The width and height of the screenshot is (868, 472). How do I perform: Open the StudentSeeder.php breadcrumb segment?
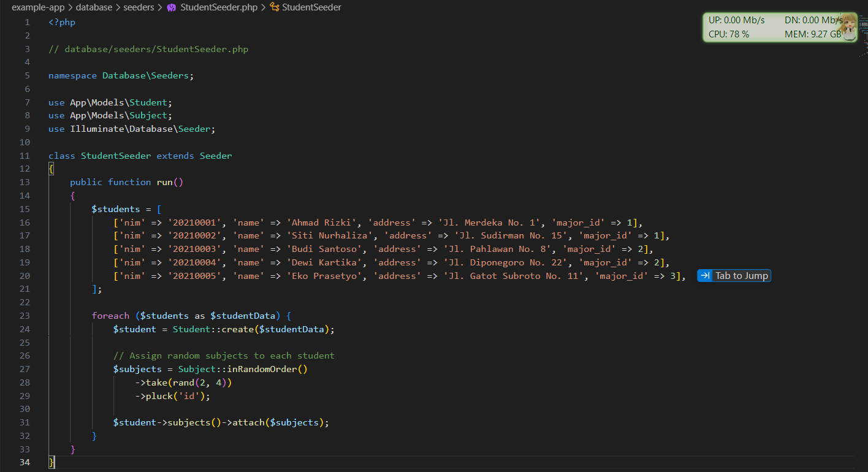pos(219,7)
